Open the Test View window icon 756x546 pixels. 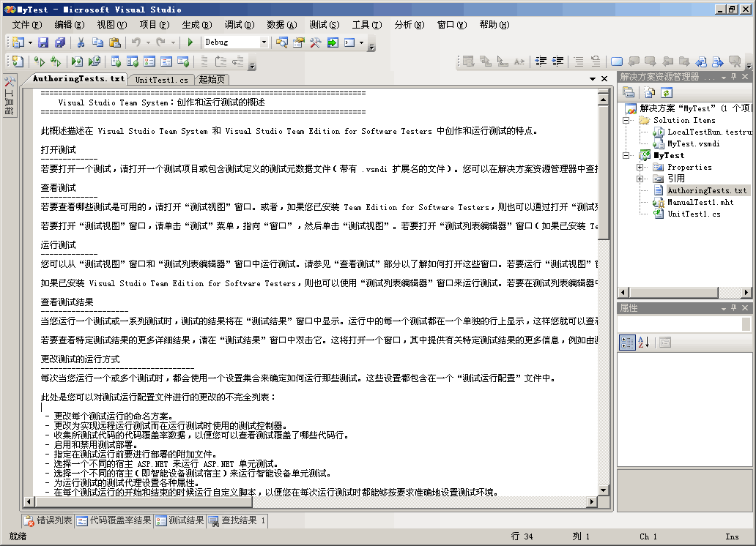pos(116,61)
